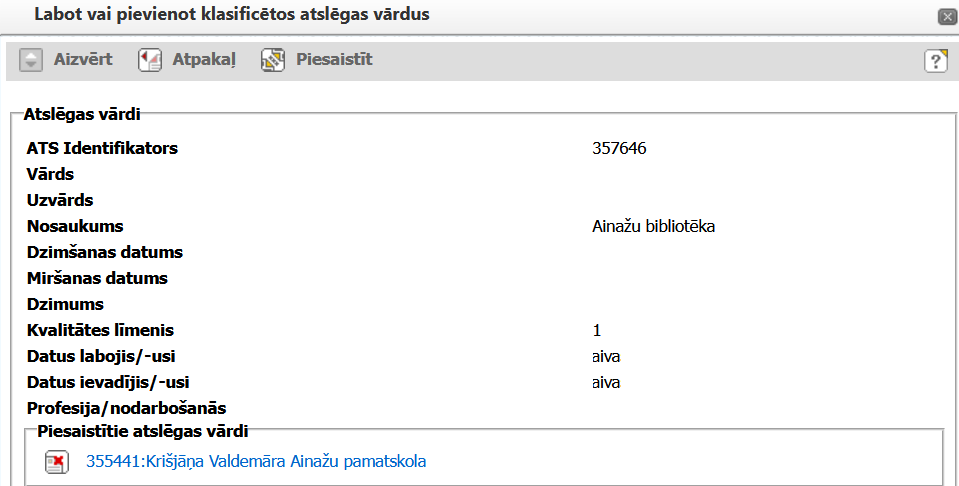Click the ATS Identifikators field label
The width and height of the screenshot is (959, 486).
(x=102, y=149)
